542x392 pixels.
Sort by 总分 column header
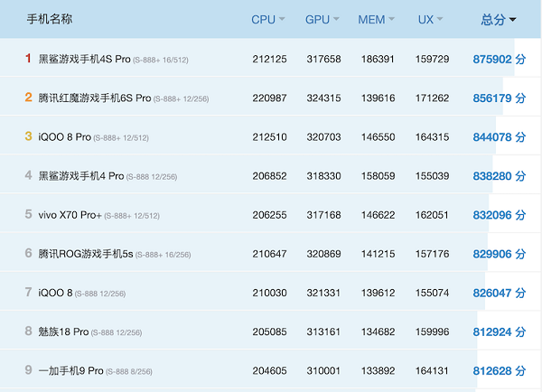tap(498, 19)
